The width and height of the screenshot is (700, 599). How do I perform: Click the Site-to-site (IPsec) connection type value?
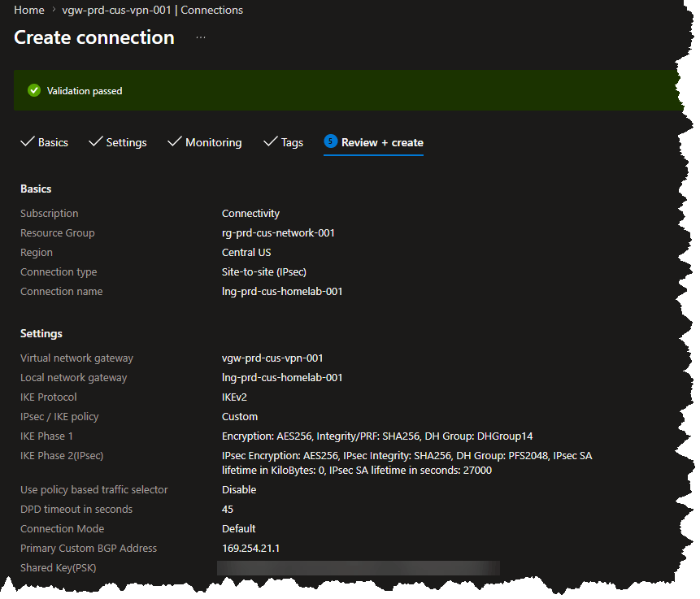(264, 271)
